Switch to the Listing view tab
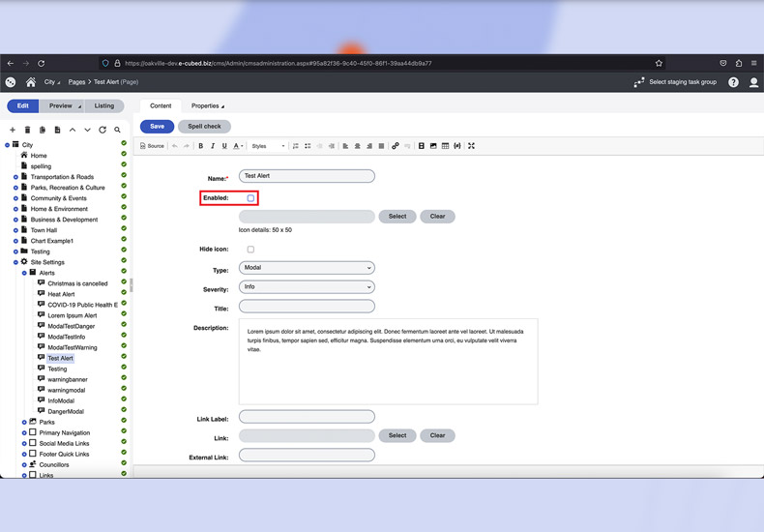Viewport: 764px width, 532px height. tap(104, 106)
